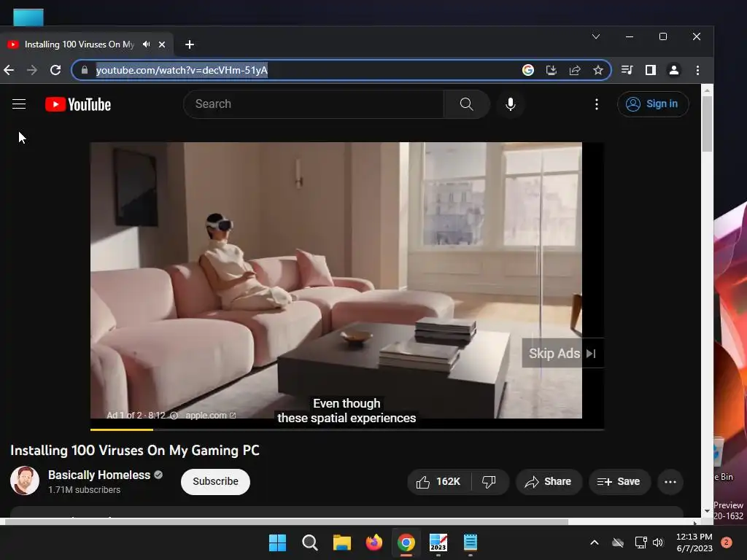The height and width of the screenshot is (560, 747).
Task: View site info via the padlock icon
Action: 85,70
